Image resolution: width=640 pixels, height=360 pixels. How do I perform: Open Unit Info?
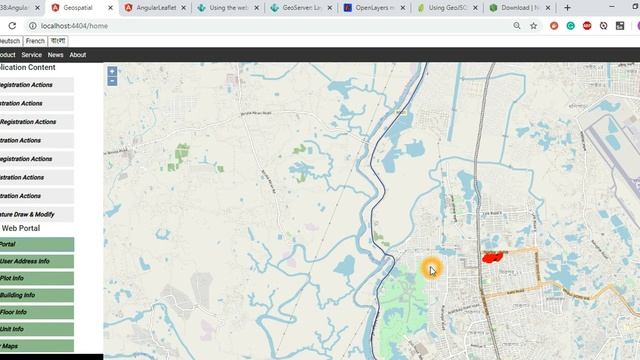tap(37, 329)
